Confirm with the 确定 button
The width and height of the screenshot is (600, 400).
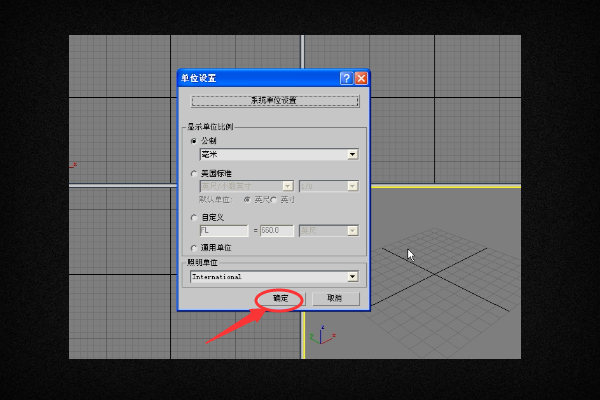click(280, 298)
